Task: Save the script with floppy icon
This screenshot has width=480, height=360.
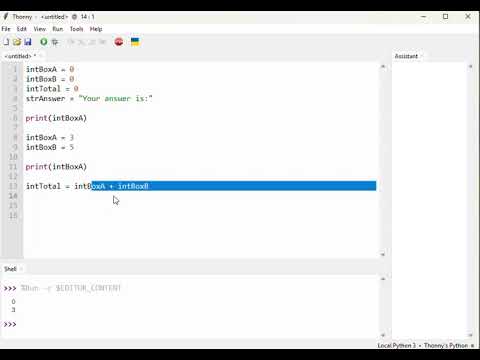Action: (28, 42)
